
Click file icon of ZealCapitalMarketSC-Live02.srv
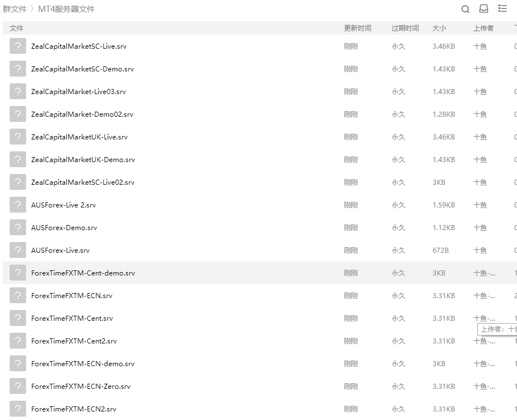coord(18,183)
